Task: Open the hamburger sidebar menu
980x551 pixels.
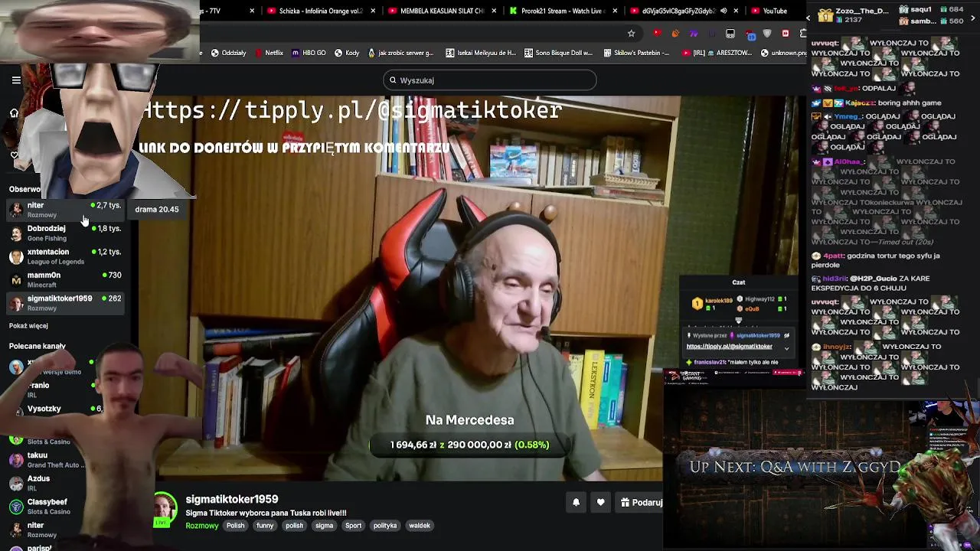Action: pyautogui.click(x=16, y=80)
